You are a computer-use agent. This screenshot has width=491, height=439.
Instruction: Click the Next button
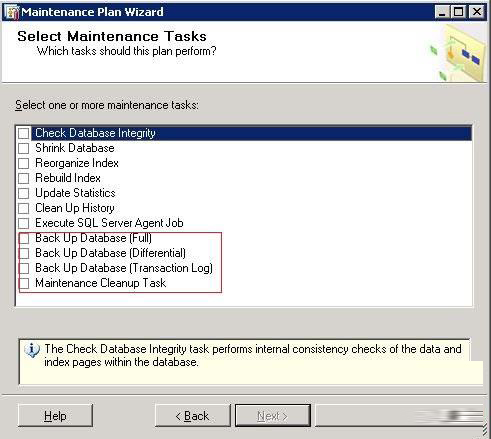pos(273,416)
